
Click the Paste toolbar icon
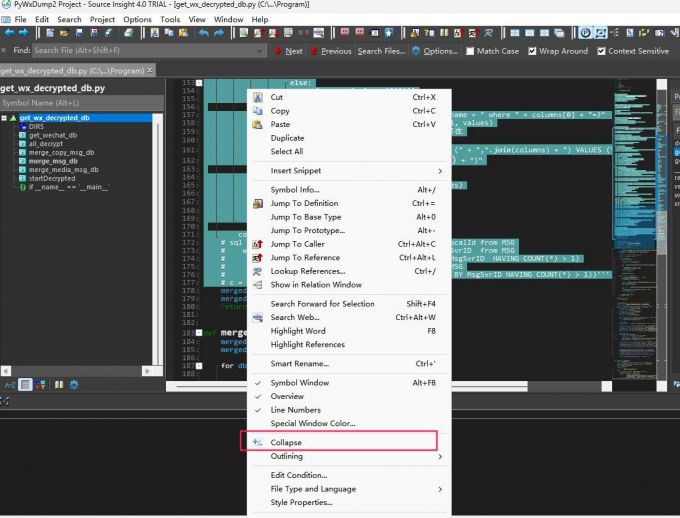pyautogui.click(x=183, y=33)
